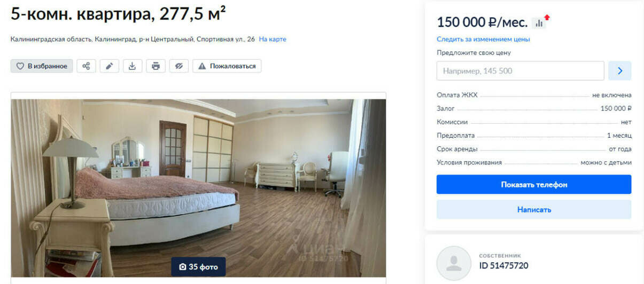Open the pencil note icon
The height and width of the screenshot is (284, 644).
[x=110, y=66]
